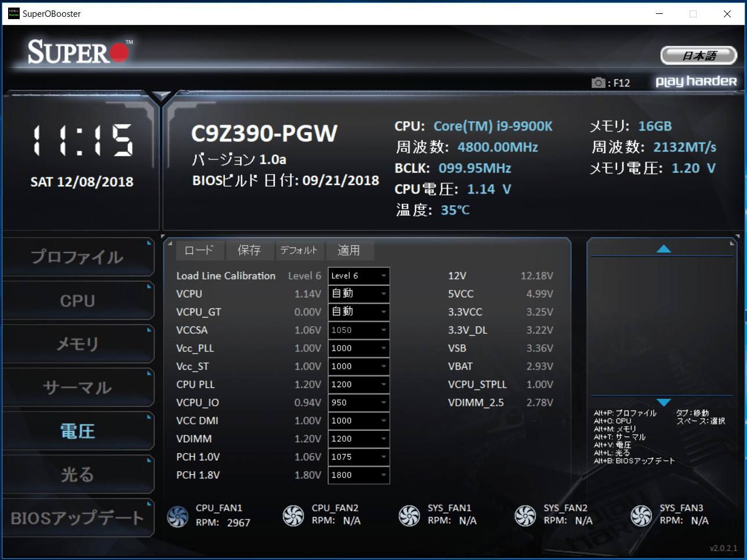
Task: Click the CPU_FAN2 fan icon
Action: [x=293, y=515]
